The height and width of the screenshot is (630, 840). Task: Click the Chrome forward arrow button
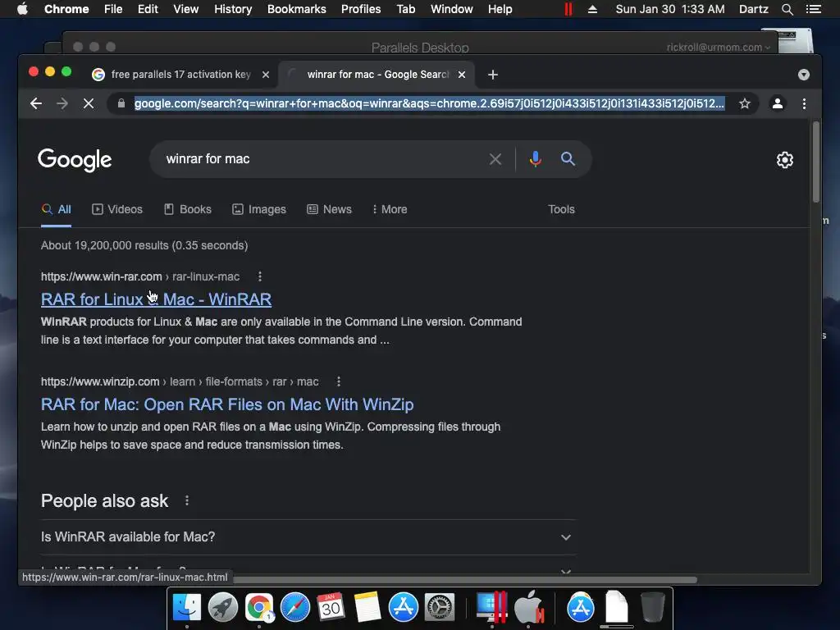[x=62, y=103]
